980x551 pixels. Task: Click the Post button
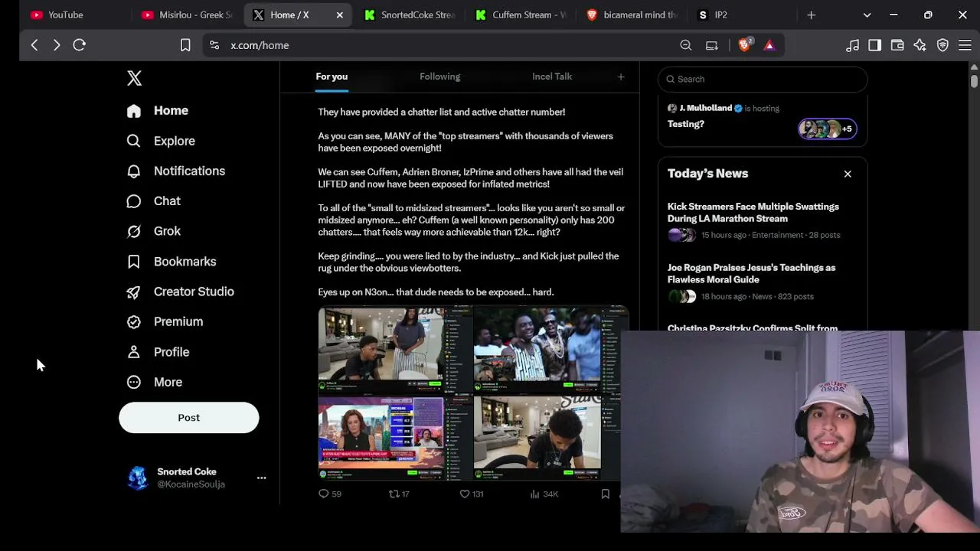click(x=188, y=418)
